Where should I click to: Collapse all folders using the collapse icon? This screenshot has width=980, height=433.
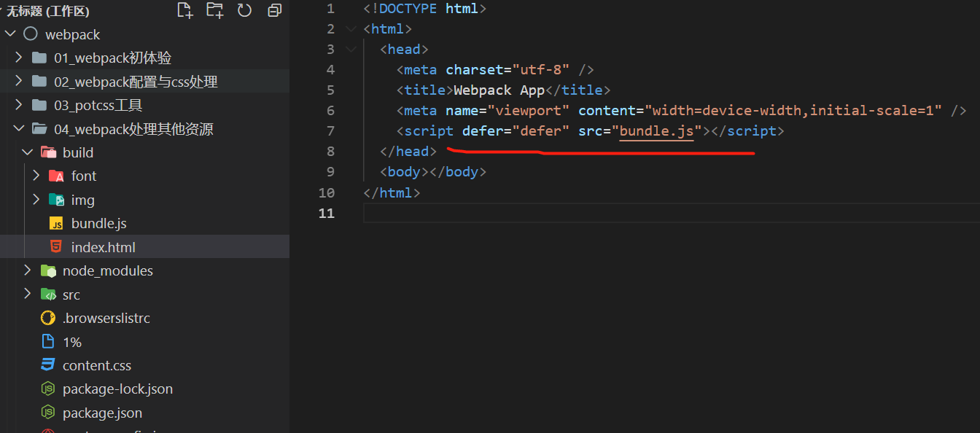click(274, 10)
